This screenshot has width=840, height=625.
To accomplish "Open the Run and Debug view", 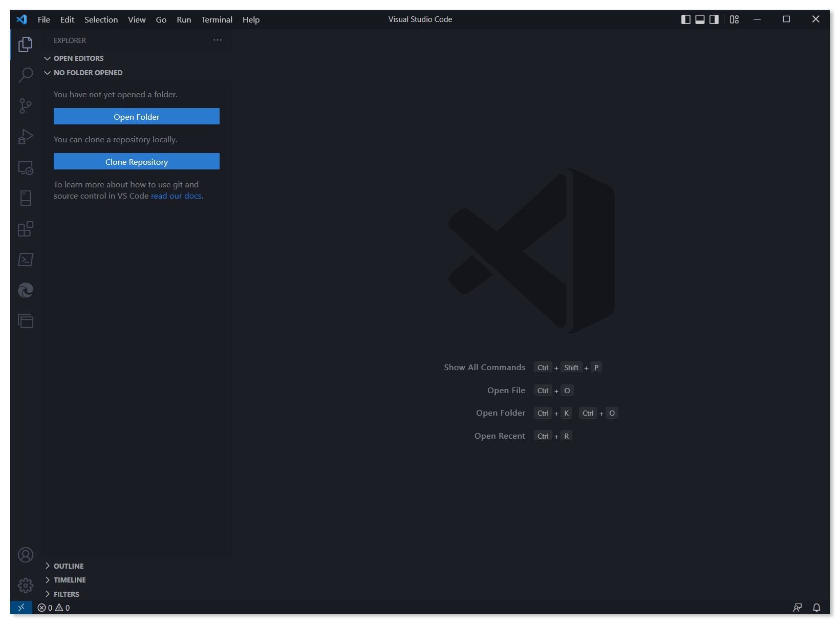I will [x=26, y=137].
